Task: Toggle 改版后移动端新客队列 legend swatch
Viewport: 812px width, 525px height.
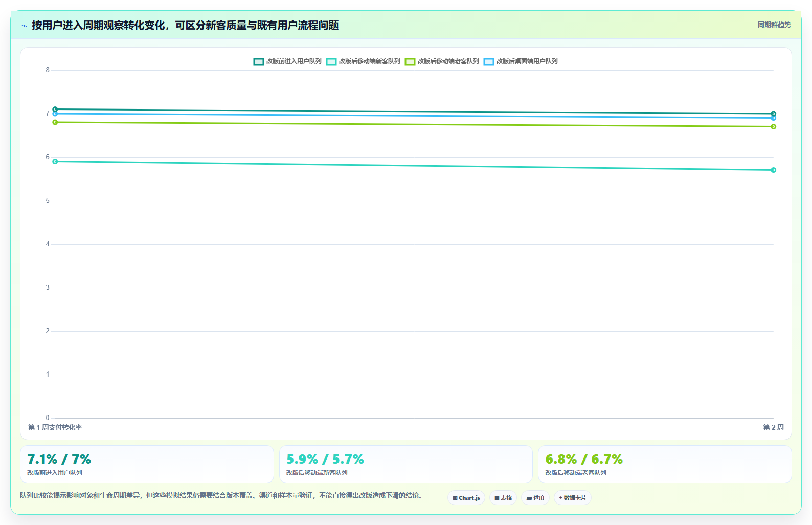Action: [331, 61]
